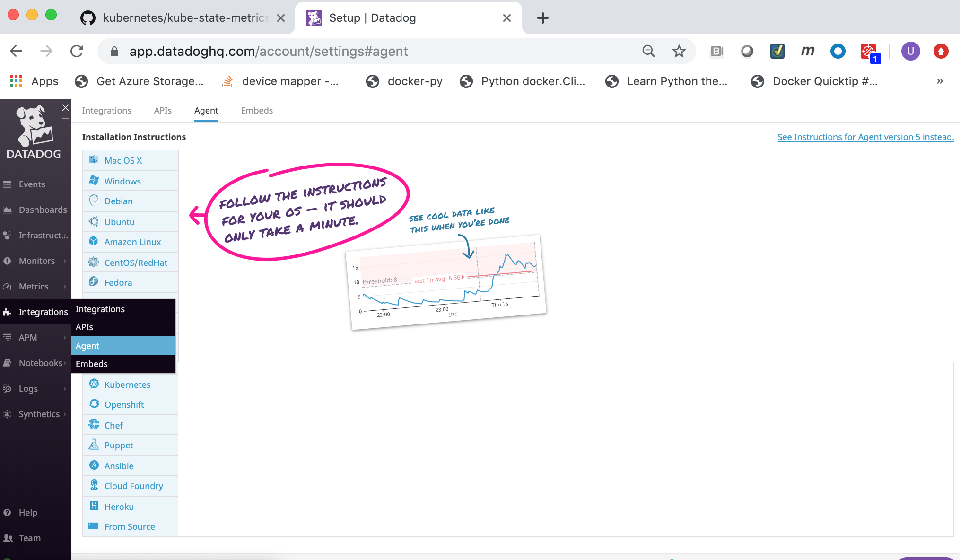Choose Amazon Linux installation instructions
960x560 pixels.
[x=131, y=242]
